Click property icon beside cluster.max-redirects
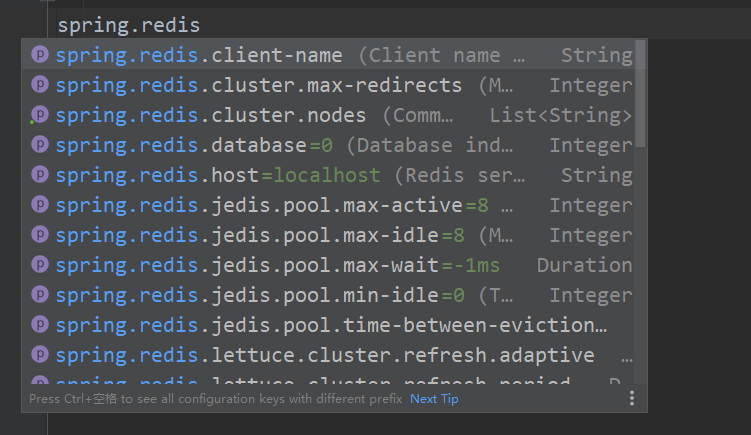The height and width of the screenshot is (435, 751). pos(40,85)
